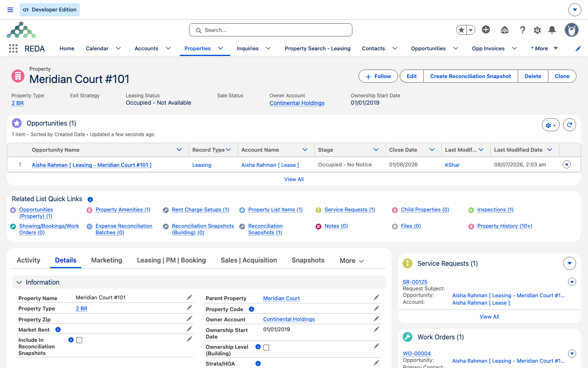Open the Setup gear icon
Viewport: 588px width, 368px height.
click(x=537, y=30)
